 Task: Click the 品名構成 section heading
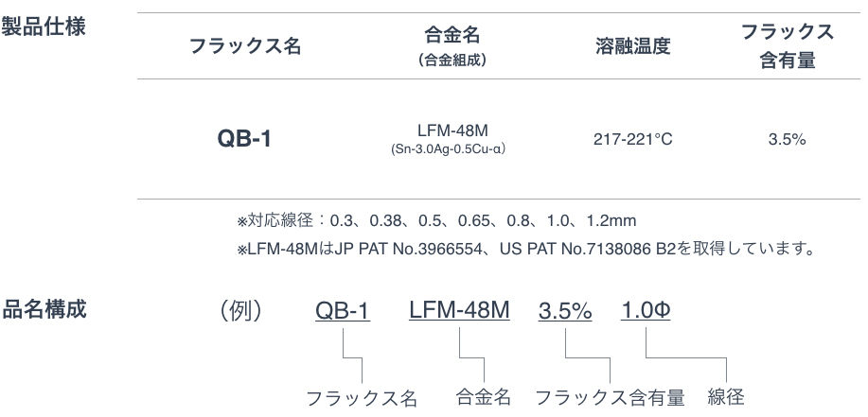point(44,309)
